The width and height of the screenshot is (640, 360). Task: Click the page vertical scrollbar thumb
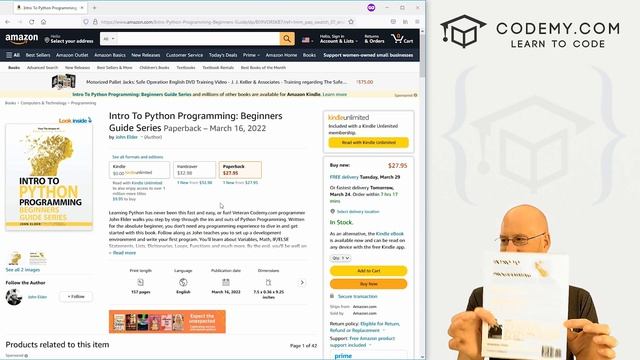click(x=422, y=55)
